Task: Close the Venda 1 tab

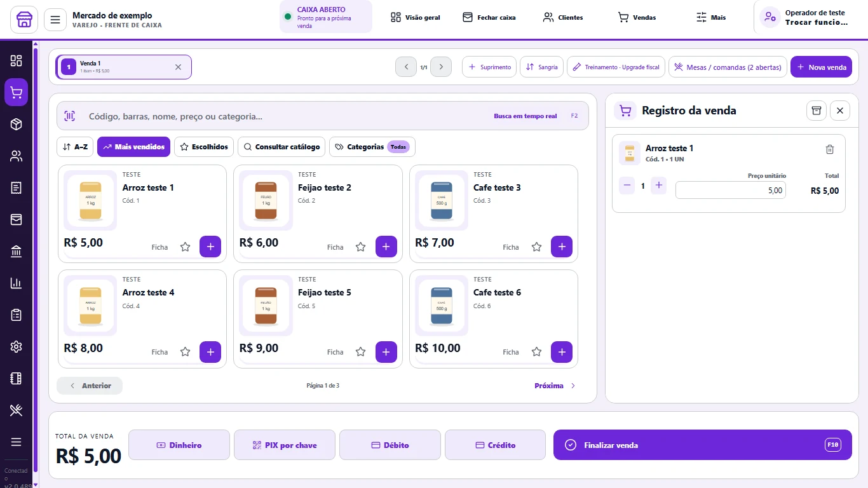Action: 178,67
